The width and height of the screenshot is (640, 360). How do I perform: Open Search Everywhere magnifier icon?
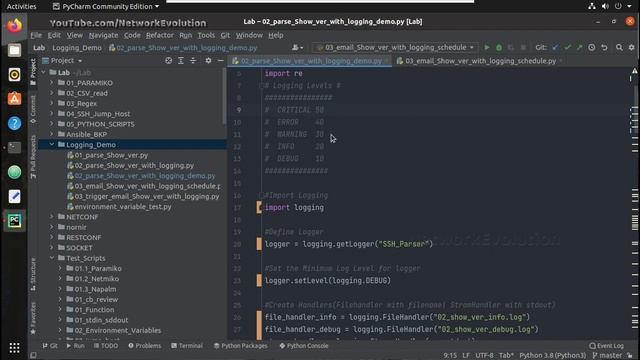619,47
